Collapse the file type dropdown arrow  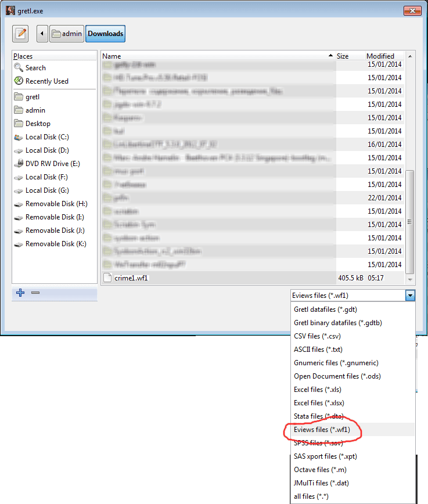(x=411, y=296)
